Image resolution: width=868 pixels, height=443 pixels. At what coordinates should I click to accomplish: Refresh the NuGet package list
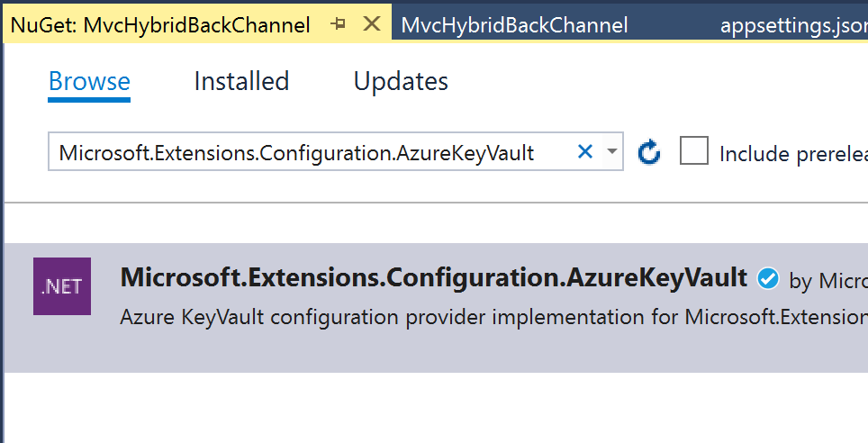coord(649,153)
